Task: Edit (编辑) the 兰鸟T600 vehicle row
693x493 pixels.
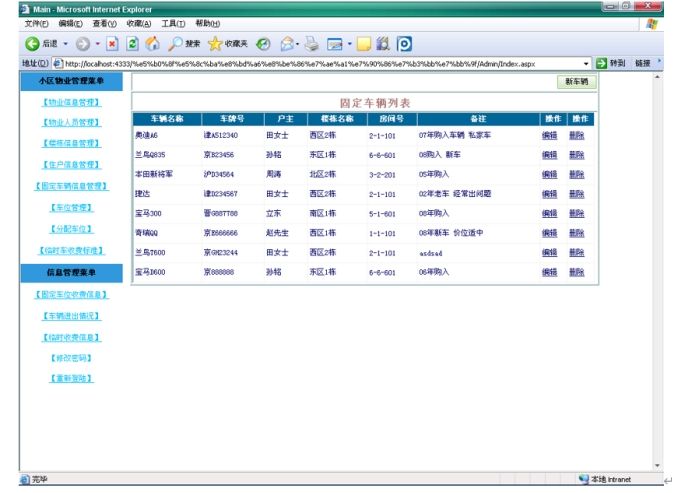Action: [549, 252]
